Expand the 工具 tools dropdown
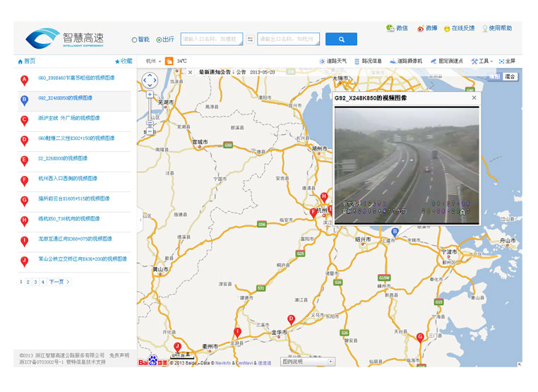Screen dimensions: 538x392 coord(482,61)
